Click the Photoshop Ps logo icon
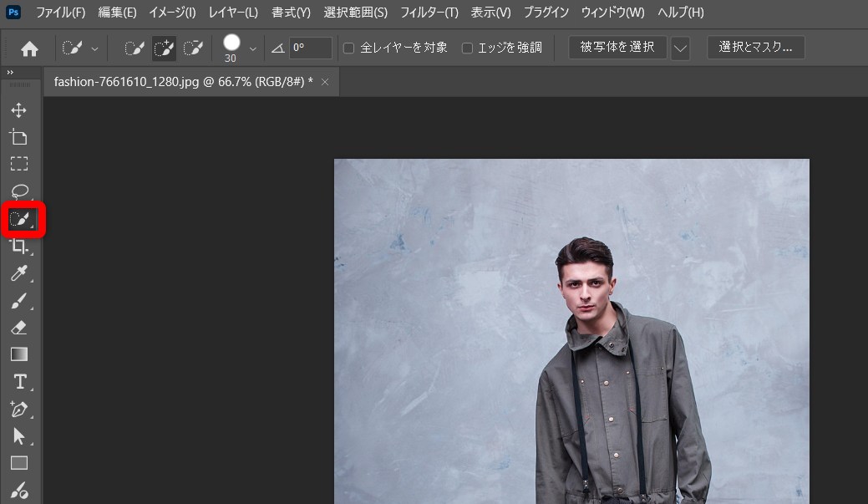This screenshot has width=868, height=504. pyautogui.click(x=13, y=12)
